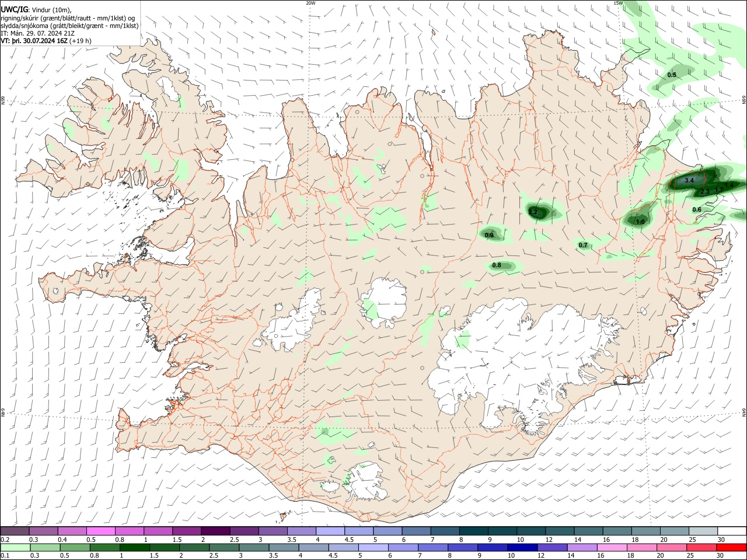Image resolution: width=747 pixels, height=560 pixels.
Task: Click the '0.2' label starting the snow legend
Action: click(x=5, y=540)
